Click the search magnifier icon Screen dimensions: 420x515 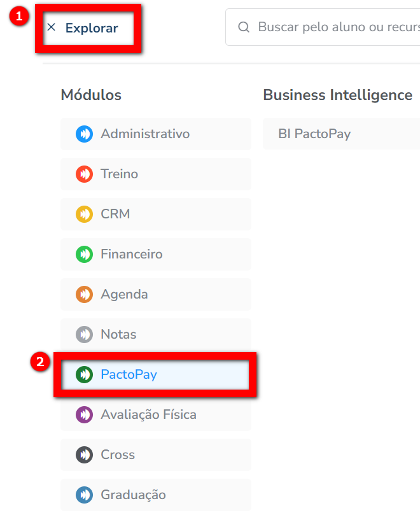point(244,27)
